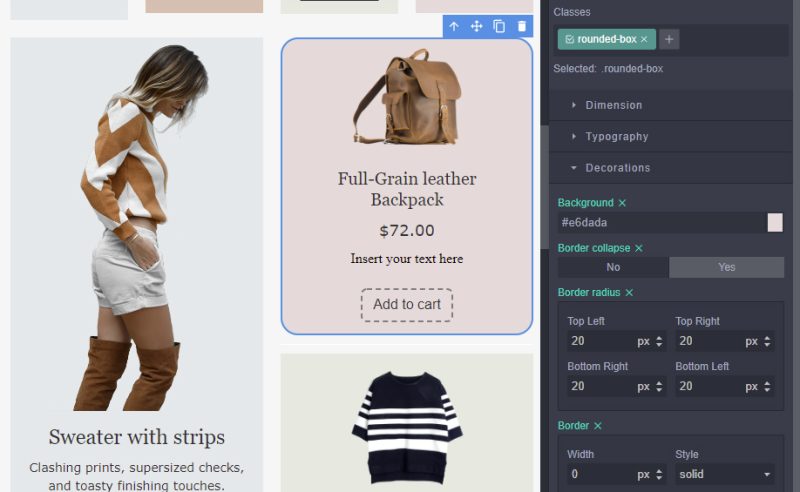Duplicate the selected backpack card
The image size is (800, 492).
[x=499, y=26]
